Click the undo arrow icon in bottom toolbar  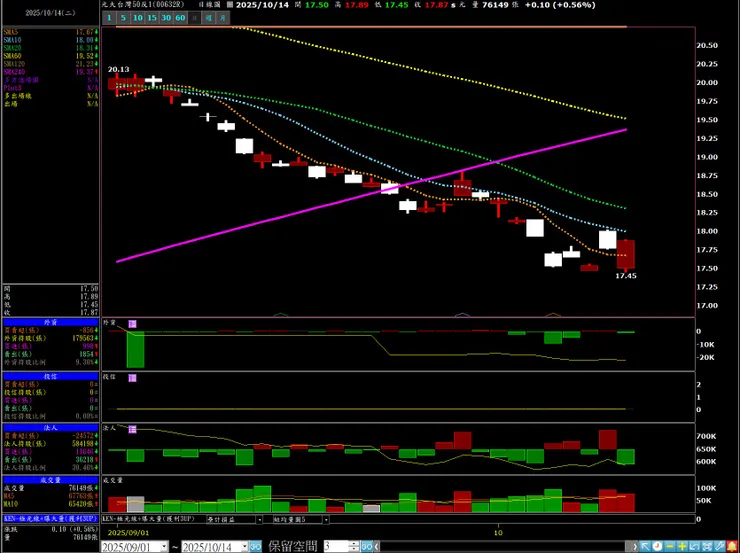(694, 546)
